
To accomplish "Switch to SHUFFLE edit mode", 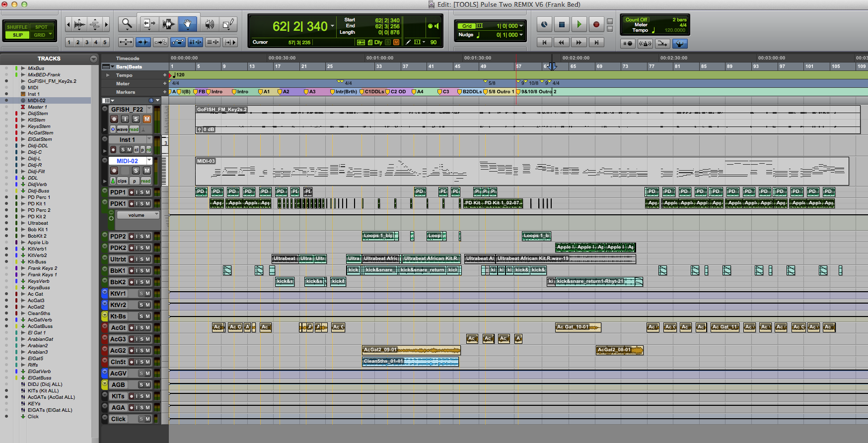I will (x=17, y=27).
